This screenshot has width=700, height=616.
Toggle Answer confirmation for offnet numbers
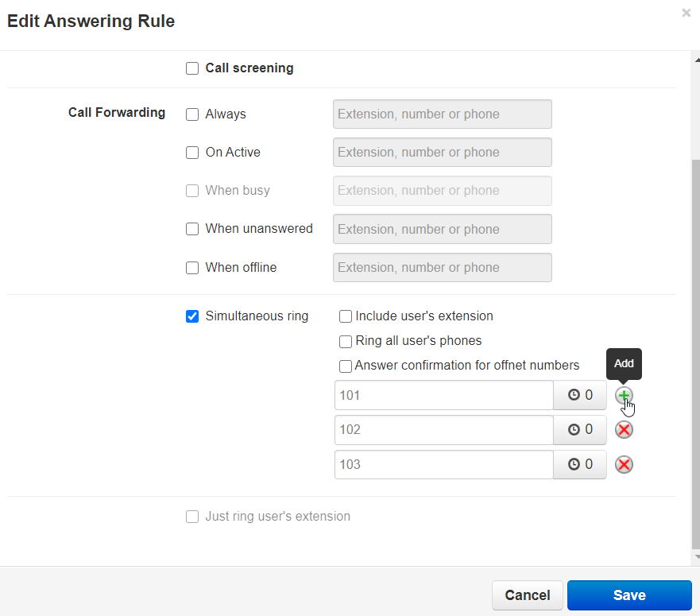click(346, 366)
